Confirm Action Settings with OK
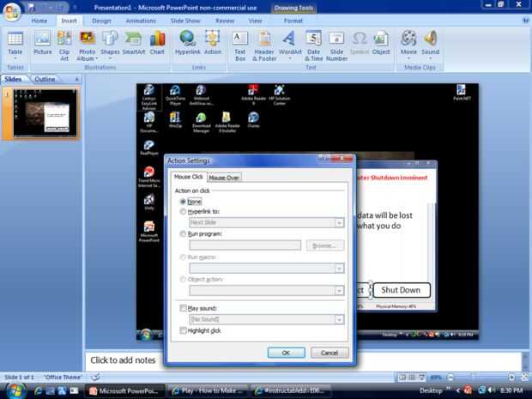532x399 pixels. pyautogui.click(x=286, y=353)
